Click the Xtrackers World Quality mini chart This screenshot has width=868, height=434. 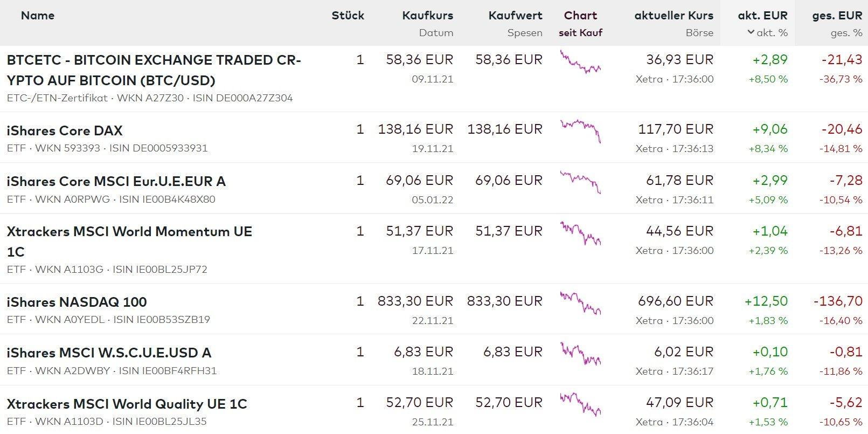click(580, 404)
